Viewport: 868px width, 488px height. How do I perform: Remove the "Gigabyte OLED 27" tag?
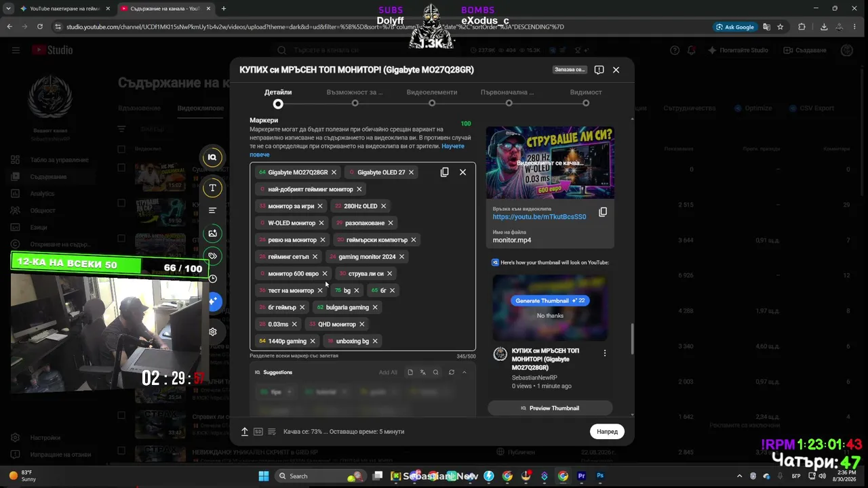[x=411, y=172]
